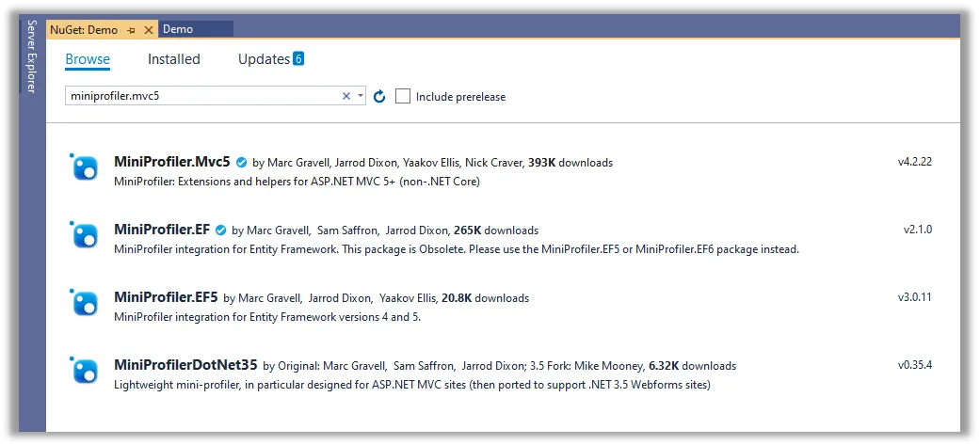The height and width of the screenshot is (445, 980).
Task: Clear the search box text
Action: (345, 96)
